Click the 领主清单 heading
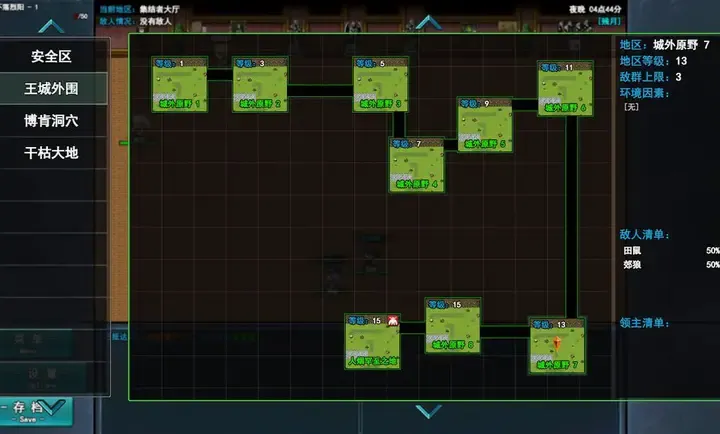Screen dimensions: 720x434 [x=645, y=323]
